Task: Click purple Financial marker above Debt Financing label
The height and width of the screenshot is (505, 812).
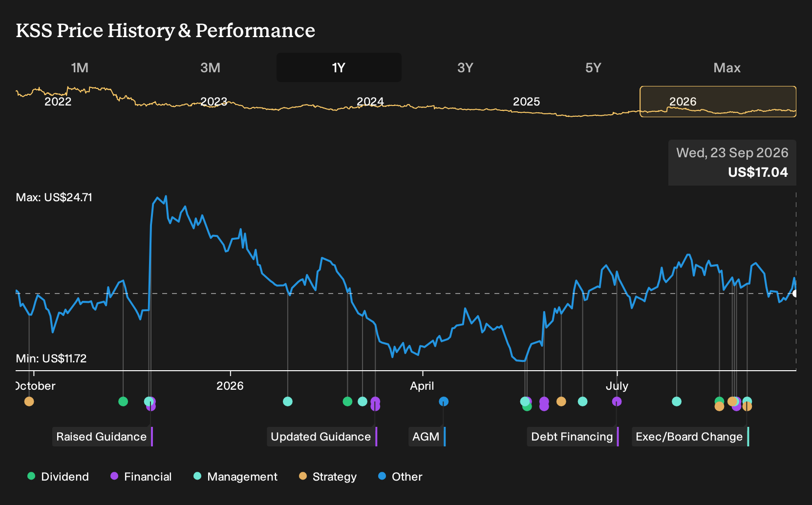Action: (617, 401)
